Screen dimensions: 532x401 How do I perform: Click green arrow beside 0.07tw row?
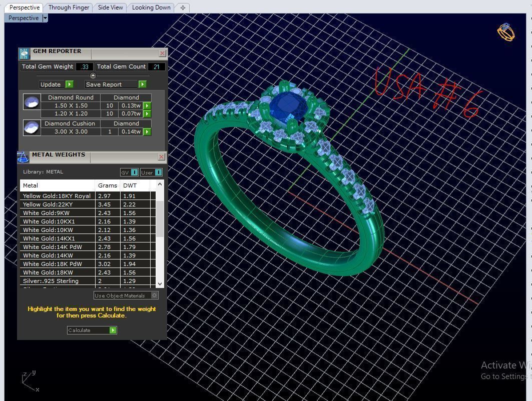(147, 114)
